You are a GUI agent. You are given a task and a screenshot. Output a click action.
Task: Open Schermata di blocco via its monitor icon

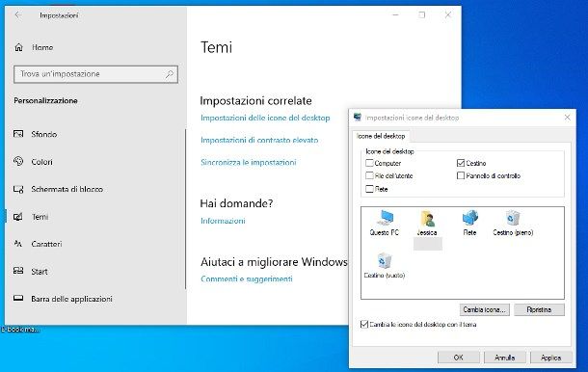[18, 189]
